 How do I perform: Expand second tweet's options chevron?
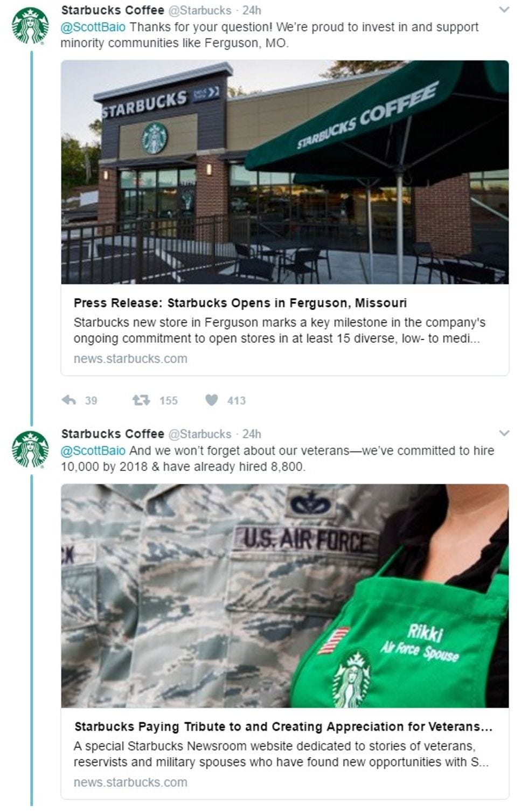tap(504, 433)
